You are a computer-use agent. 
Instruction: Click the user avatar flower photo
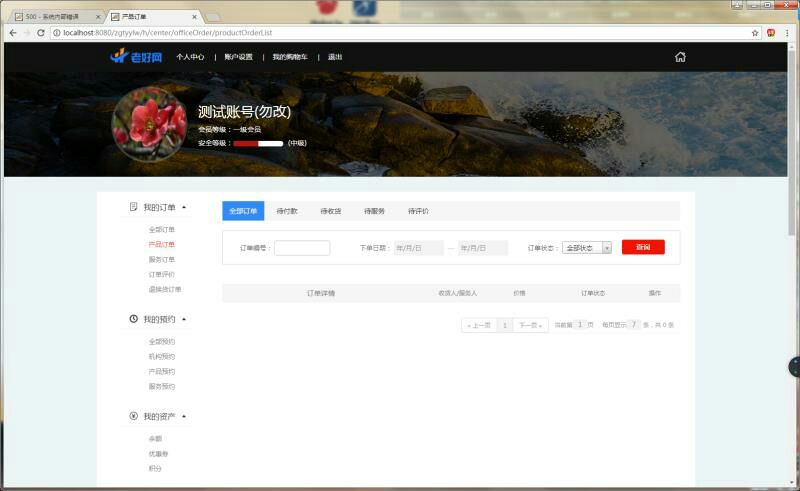point(149,125)
